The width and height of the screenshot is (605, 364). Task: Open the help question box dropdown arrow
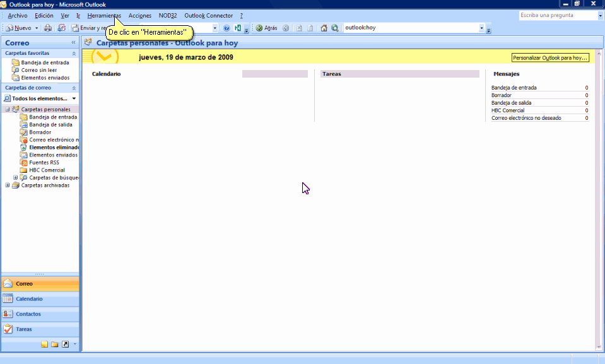click(x=601, y=15)
